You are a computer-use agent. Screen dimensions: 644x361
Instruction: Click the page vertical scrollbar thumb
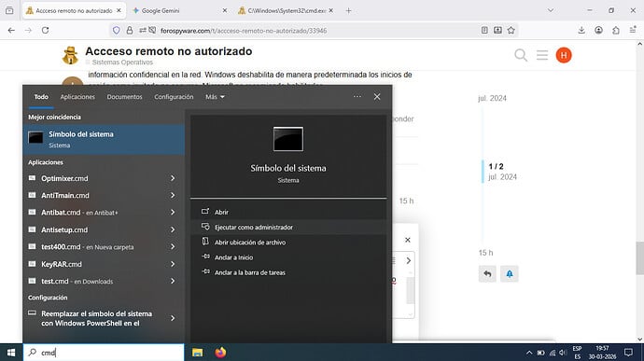pos(640,257)
